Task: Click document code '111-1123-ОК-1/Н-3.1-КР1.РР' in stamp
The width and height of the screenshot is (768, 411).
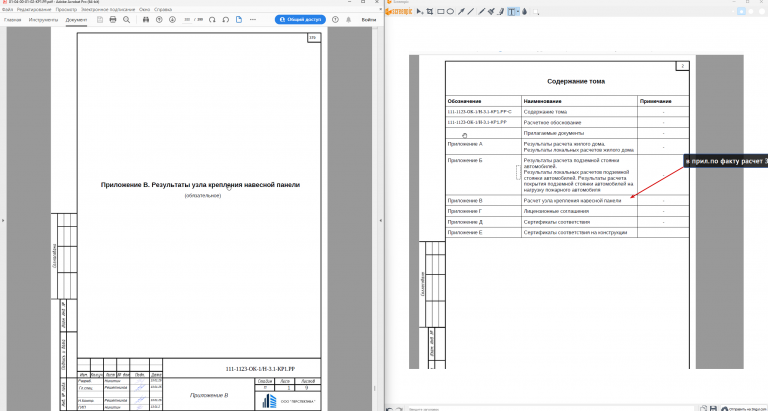Action: click(x=260, y=368)
